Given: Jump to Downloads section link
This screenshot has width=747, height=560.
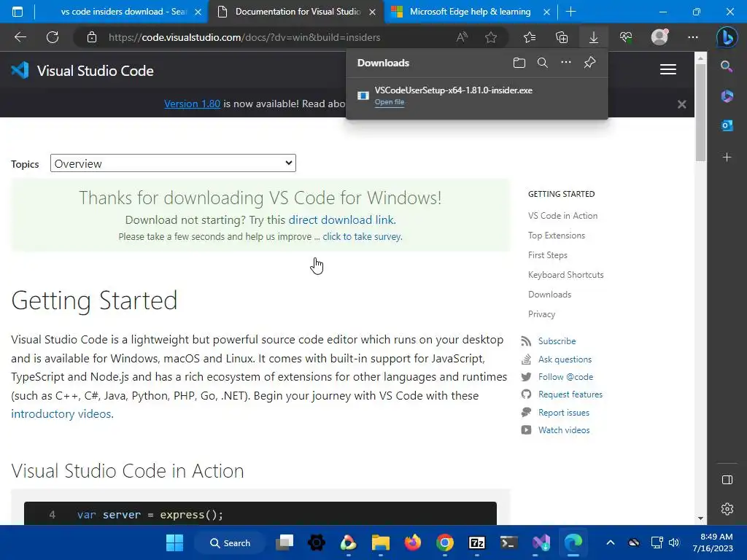Looking at the screenshot, I should coord(550,295).
